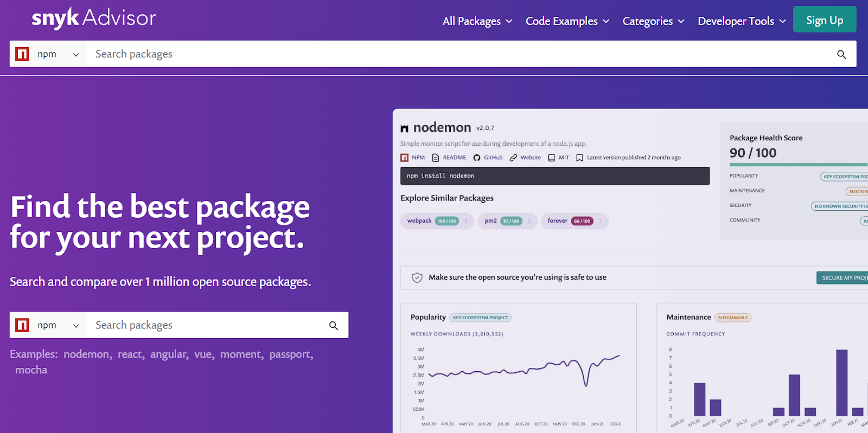This screenshot has height=433, width=868.
Task: Click the GitHub link text
Action: coord(493,158)
